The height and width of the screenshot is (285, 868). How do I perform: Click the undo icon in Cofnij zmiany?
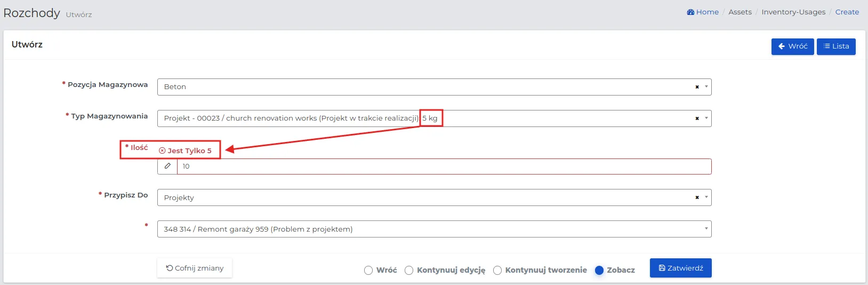click(x=170, y=268)
